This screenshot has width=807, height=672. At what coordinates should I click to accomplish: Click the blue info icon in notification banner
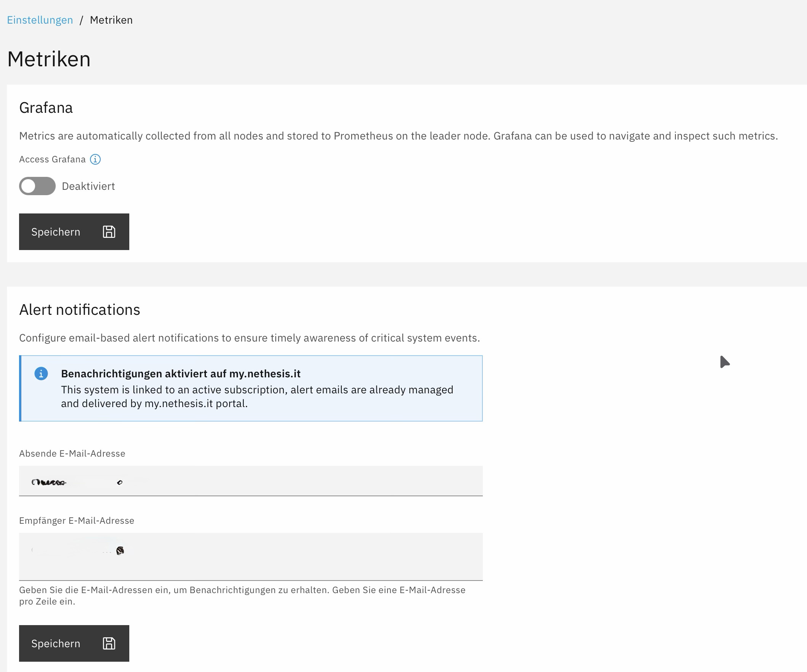coord(41,374)
